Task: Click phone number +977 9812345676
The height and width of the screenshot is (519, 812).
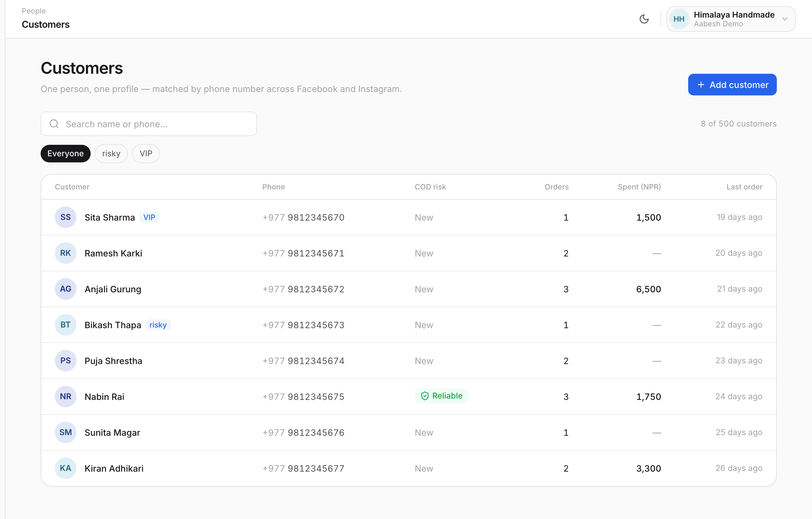Action: coord(303,433)
